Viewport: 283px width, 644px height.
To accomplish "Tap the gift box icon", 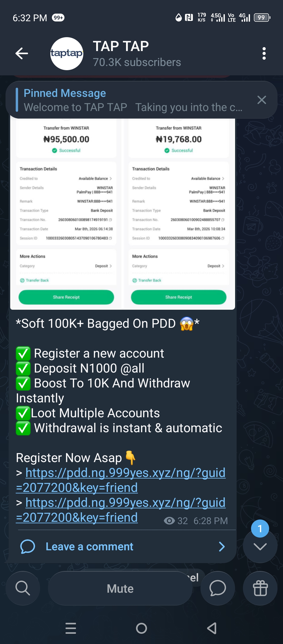I will click(260, 588).
